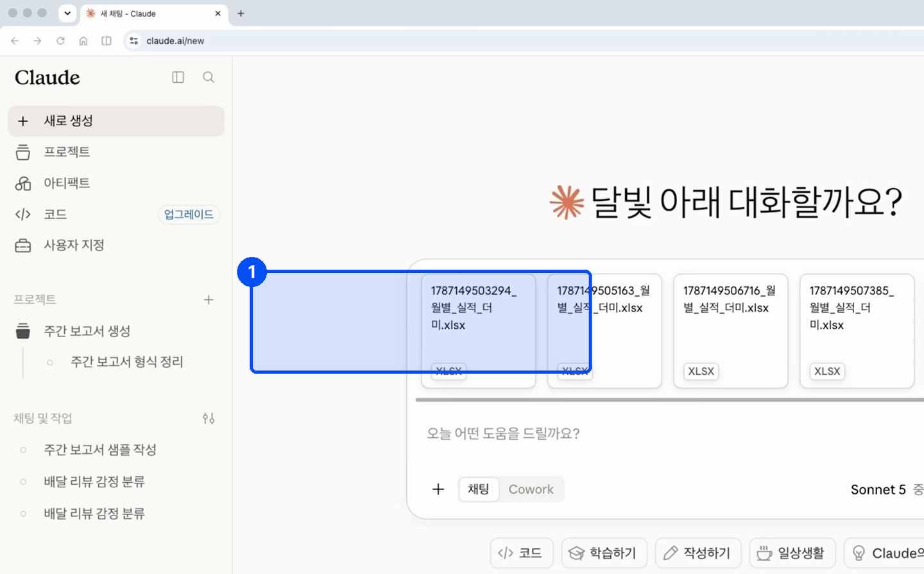Switch to the 채팅 mode tab
The width and height of the screenshot is (924, 574).
point(479,489)
